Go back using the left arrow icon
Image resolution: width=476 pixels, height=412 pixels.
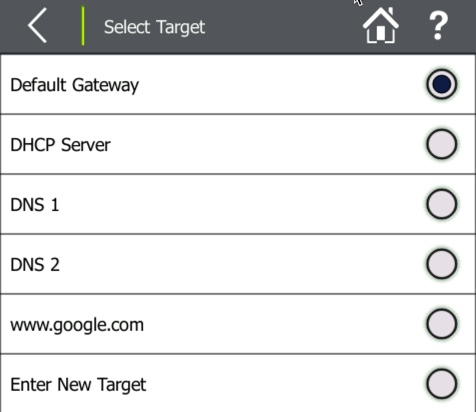[37, 26]
